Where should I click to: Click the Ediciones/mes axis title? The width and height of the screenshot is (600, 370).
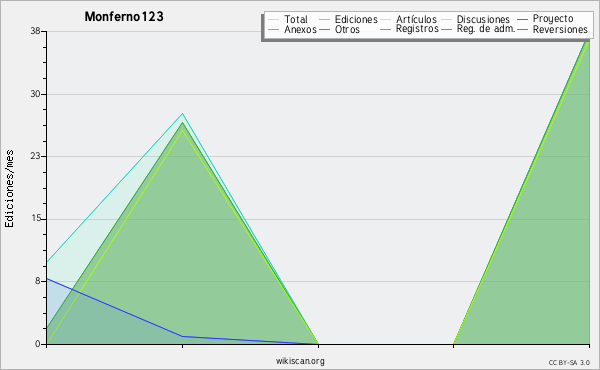[9, 189]
